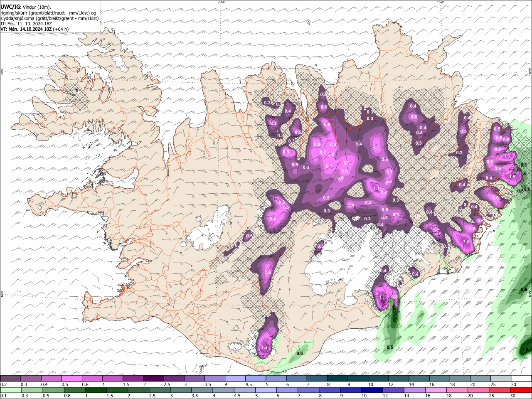Click the 'rigning/skúrir' description line in the header
532x399 pixels.
coord(48,12)
